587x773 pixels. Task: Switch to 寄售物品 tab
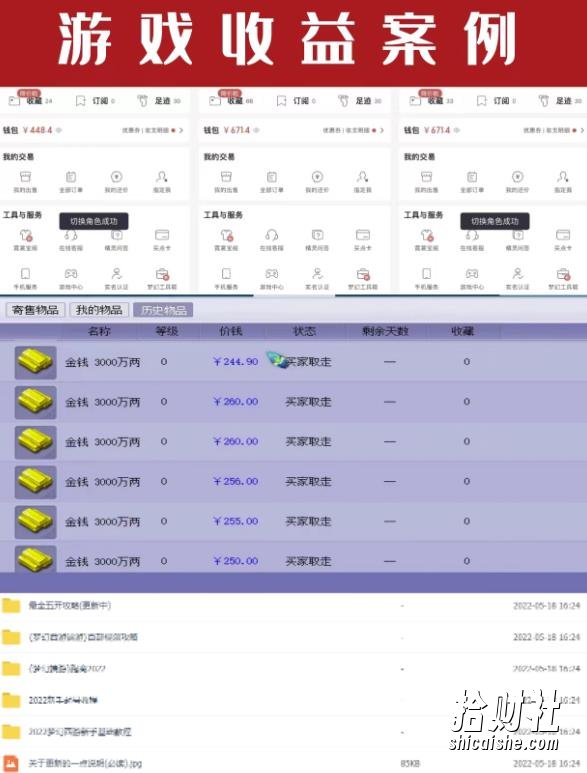tap(35, 310)
